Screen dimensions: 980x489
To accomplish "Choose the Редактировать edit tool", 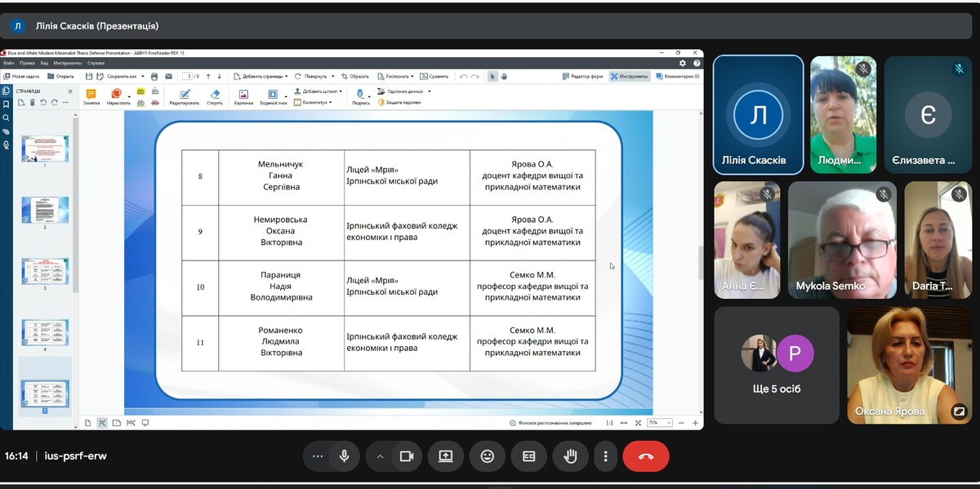I will click(x=184, y=97).
